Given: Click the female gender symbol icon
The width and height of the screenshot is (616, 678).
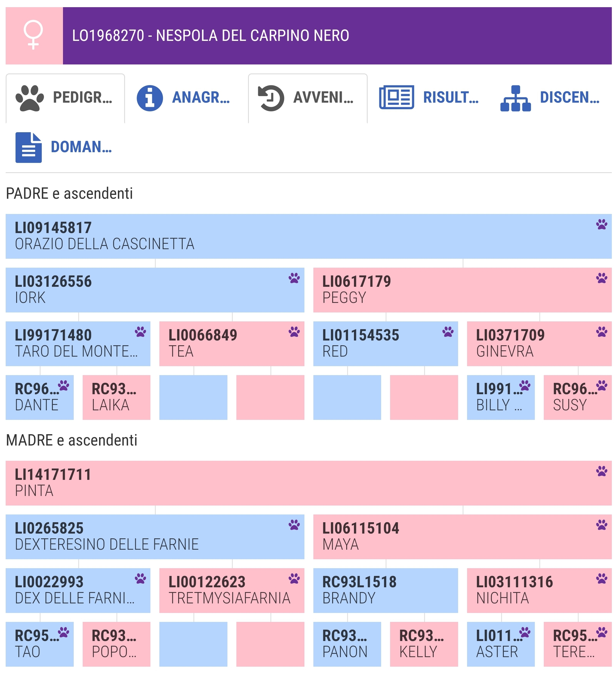Looking at the screenshot, I should [34, 35].
